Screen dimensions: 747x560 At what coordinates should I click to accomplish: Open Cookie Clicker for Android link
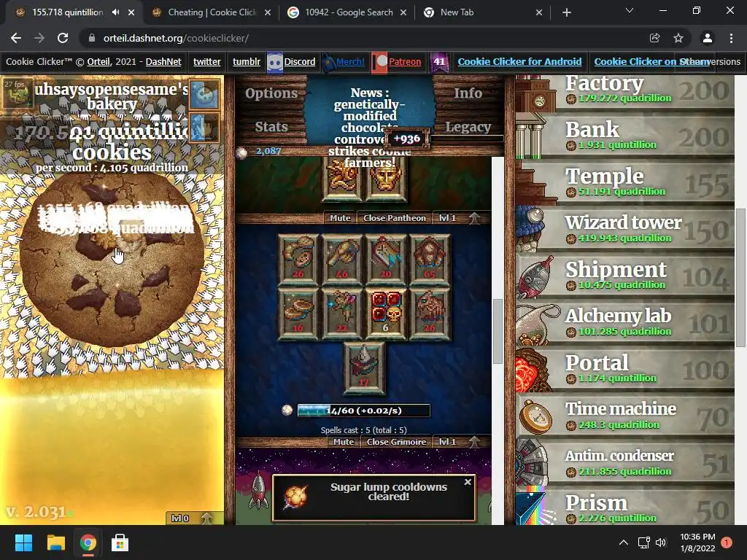point(519,61)
